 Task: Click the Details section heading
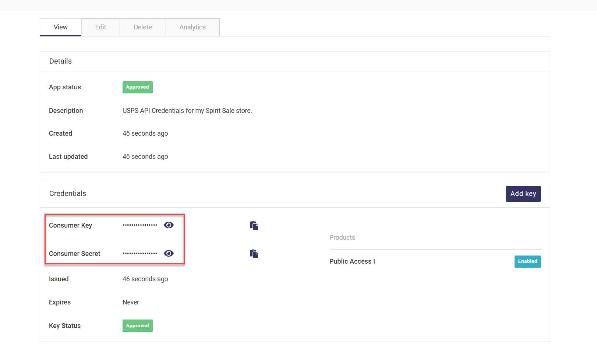(60, 61)
